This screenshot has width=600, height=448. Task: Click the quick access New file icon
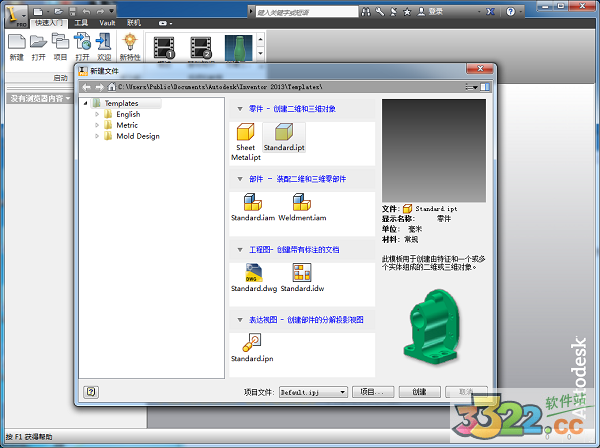(x=38, y=11)
